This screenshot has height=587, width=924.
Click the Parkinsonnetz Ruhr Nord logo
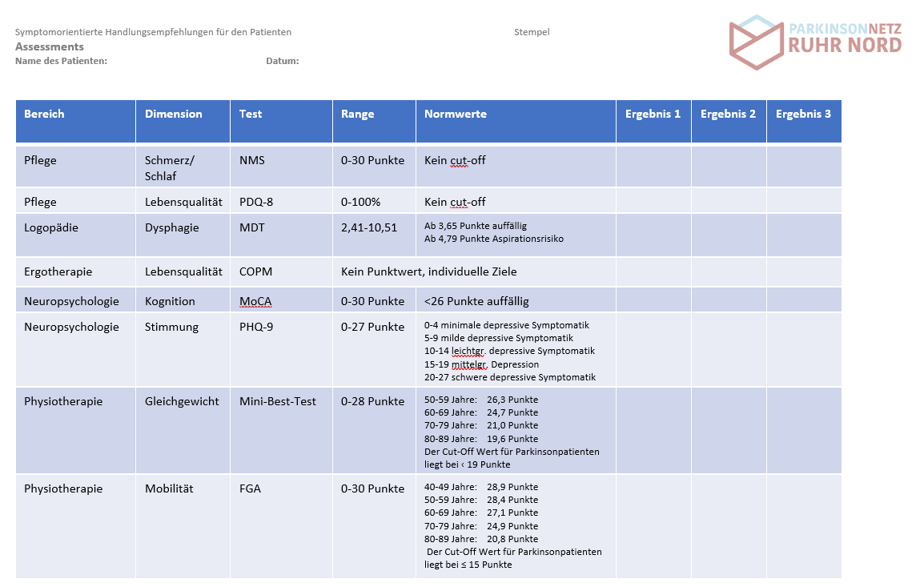pos(815,42)
